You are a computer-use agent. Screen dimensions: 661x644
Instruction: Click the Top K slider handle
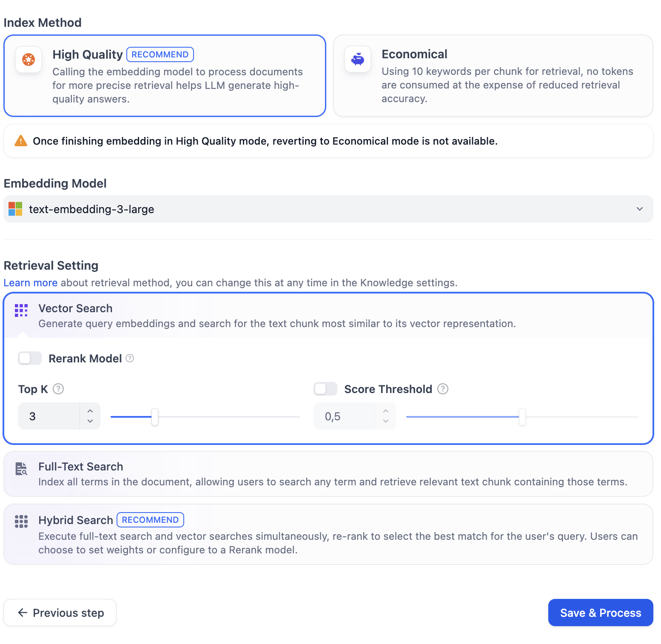155,417
